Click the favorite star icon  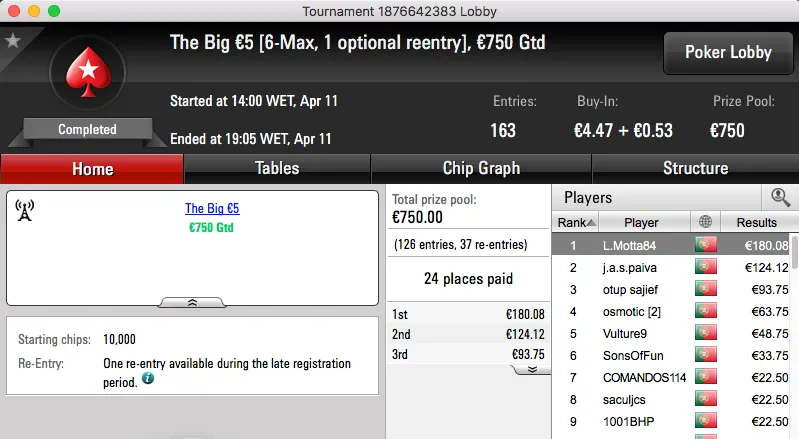tap(13, 41)
